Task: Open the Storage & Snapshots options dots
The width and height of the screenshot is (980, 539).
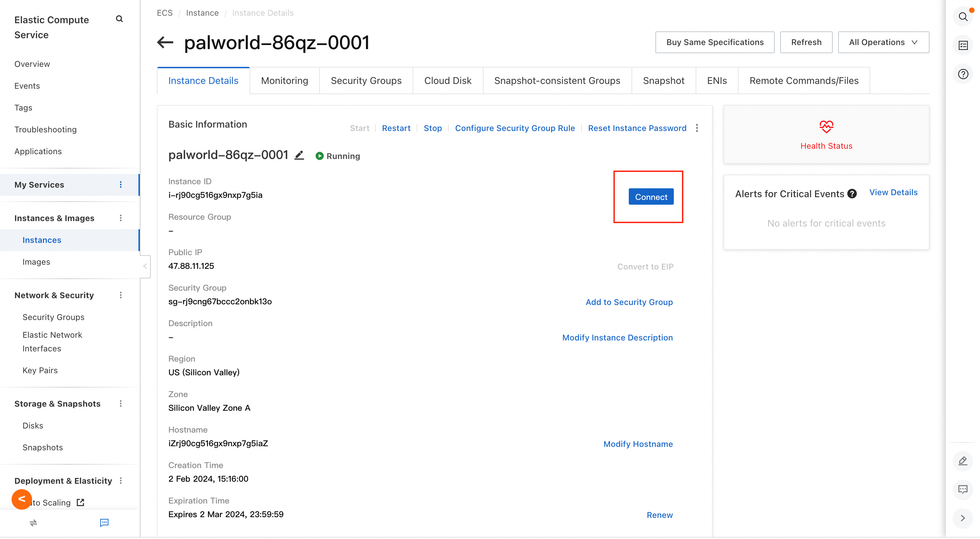Action: coord(121,404)
